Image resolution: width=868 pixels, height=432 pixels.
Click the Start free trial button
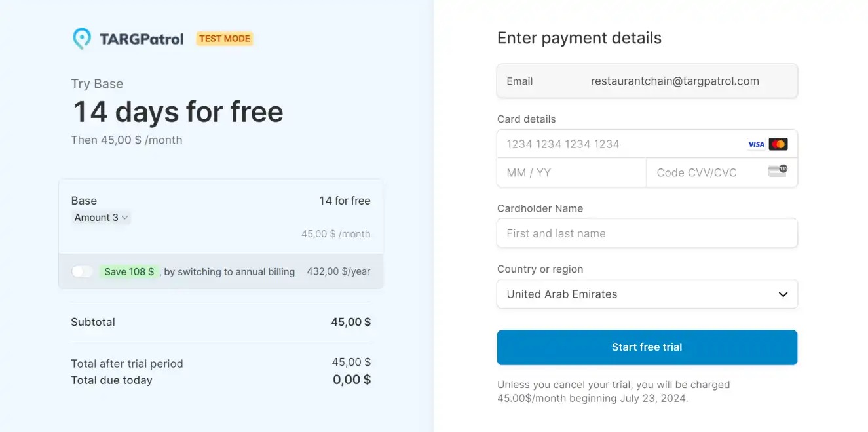click(647, 347)
